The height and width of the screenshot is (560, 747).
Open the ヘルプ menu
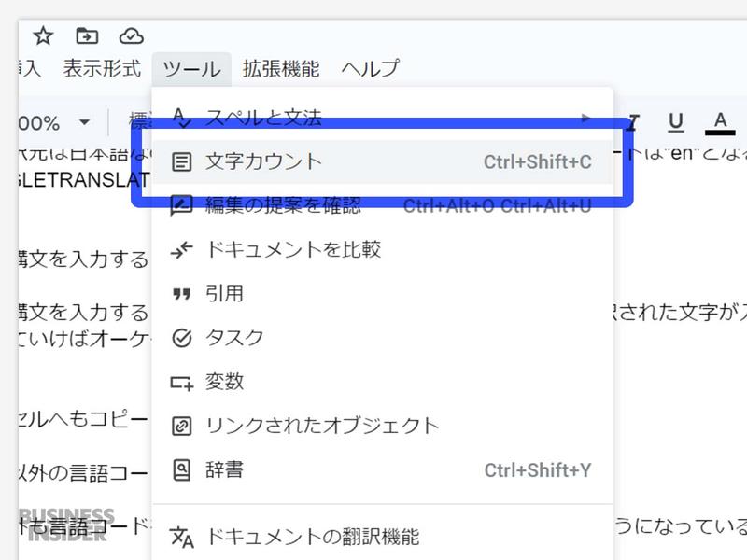pos(370,68)
